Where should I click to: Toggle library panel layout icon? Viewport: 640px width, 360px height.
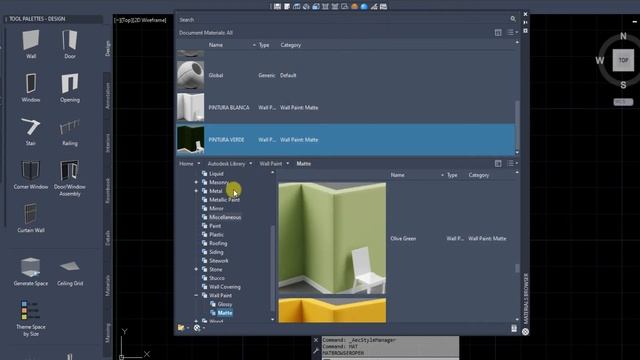(498, 163)
